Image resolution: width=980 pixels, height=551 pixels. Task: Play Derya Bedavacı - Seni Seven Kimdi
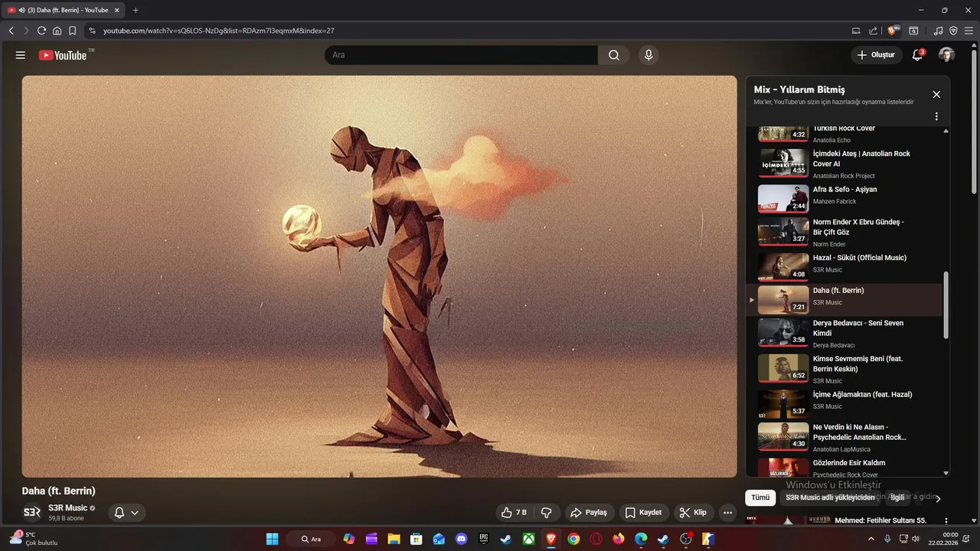tap(844, 333)
